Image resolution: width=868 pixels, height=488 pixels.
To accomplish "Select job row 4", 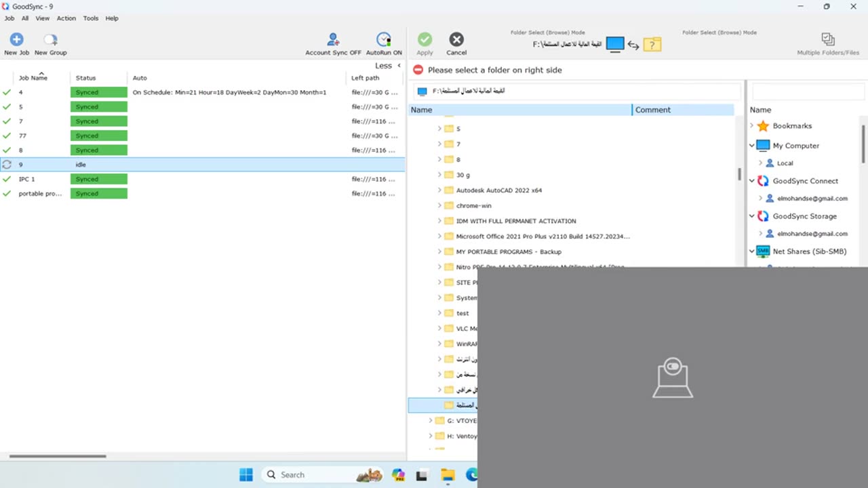I will 203,92.
